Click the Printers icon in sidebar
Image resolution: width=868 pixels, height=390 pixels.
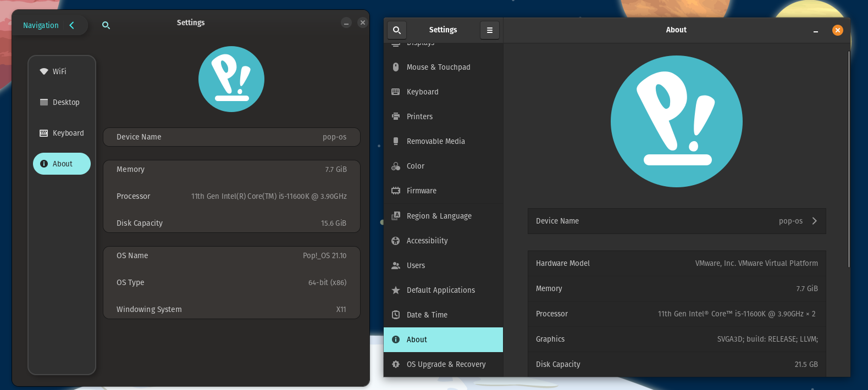pyautogui.click(x=396, y=116)
